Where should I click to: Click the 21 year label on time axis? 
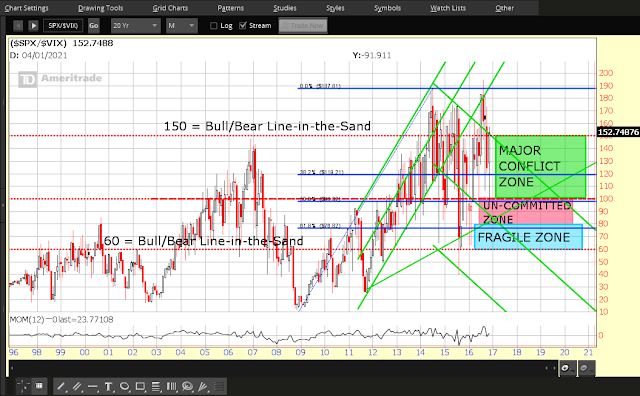click(x=588, y=352)
